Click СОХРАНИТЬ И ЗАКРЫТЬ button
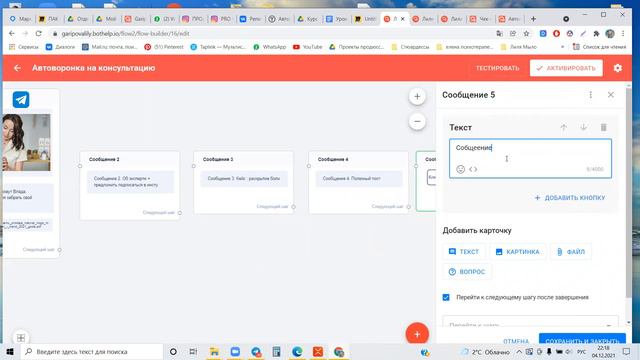Viewport: 640px width, 360px height. [x=582, y=340]
